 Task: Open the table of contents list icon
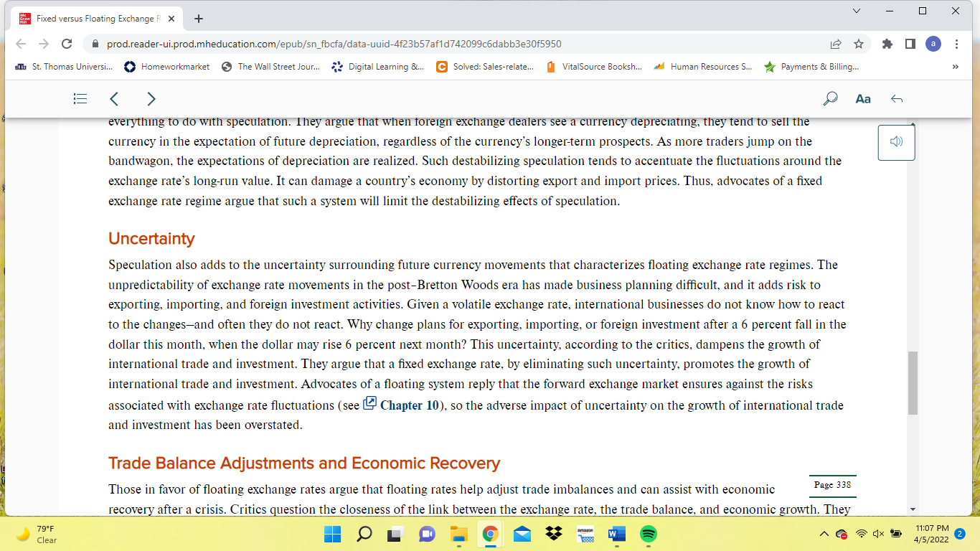(80, 99)
